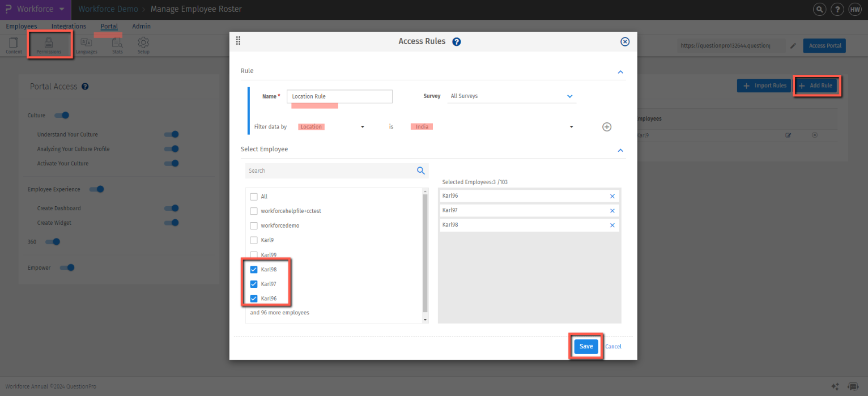Open the Languages icon in the toolbar

coord(86,45)
